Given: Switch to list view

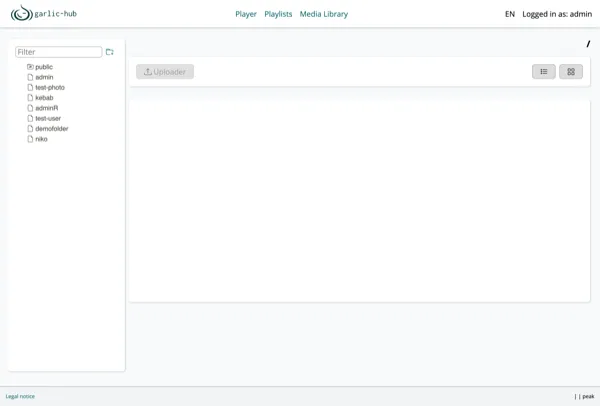Looking at the screenshot, I should coord(544,72).
